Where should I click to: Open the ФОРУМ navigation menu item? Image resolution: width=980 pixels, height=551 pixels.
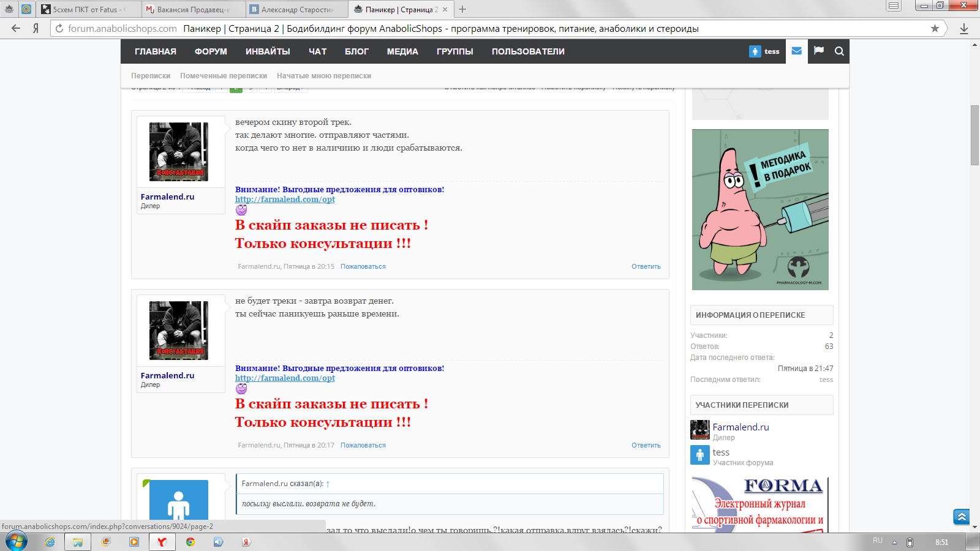(211, 51)
